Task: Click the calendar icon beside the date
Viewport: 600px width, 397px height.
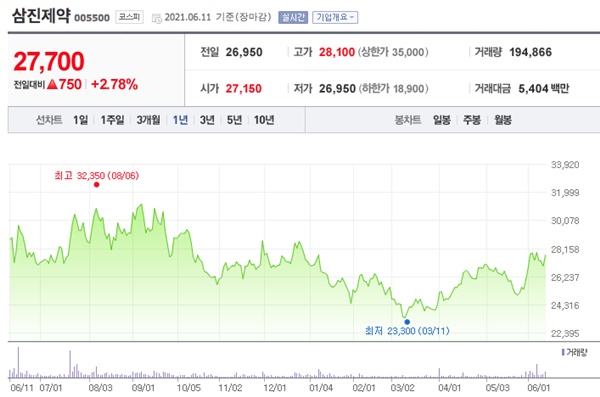Action: click(x=157, y=18)
